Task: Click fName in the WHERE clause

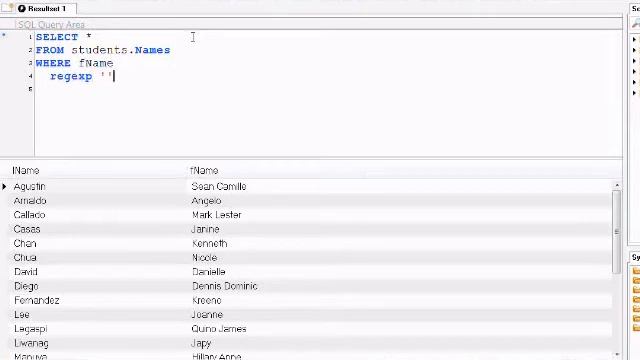Action: [x=96, y=63]
